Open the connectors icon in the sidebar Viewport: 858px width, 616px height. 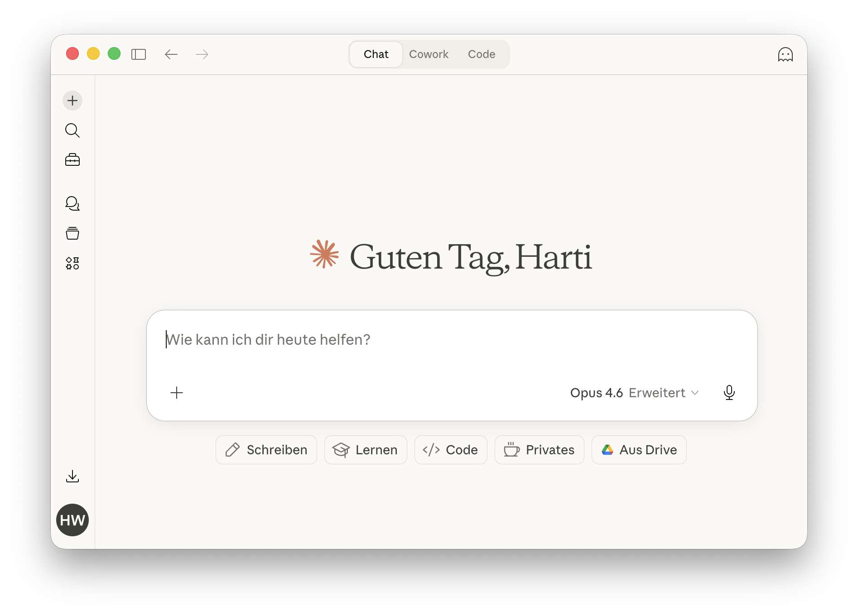click(x=72, y=263)
